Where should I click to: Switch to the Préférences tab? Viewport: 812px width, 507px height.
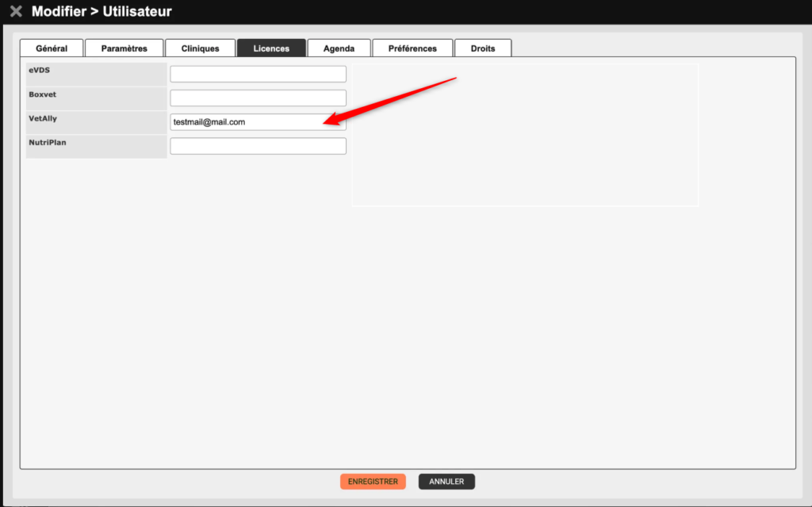(412, 48)
